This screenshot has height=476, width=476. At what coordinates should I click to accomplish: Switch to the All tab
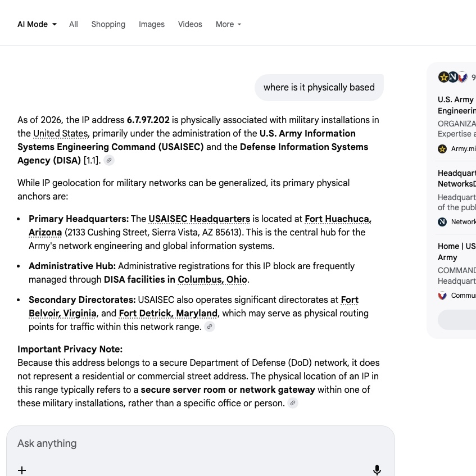pos(74,24)
